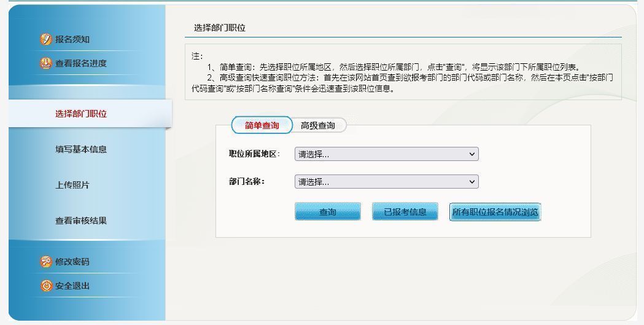Click the 已报考信息 button
Screen dimensions: 644x325
(405, 211)
